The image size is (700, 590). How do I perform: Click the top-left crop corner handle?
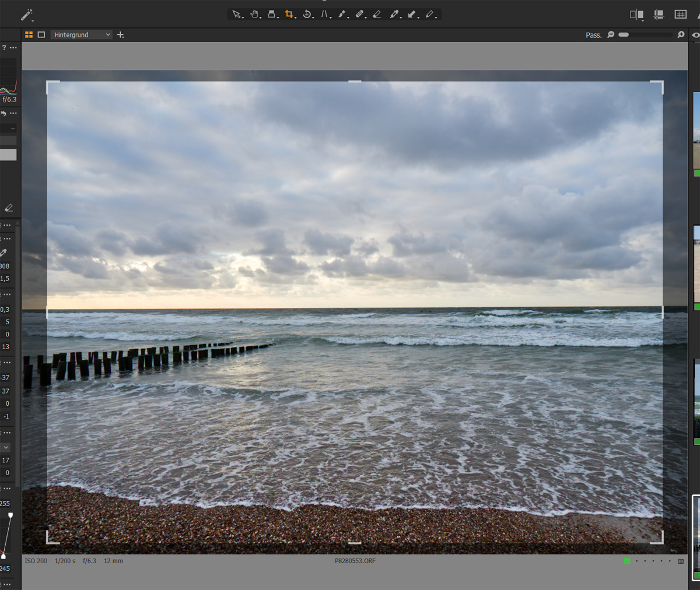click(48, 83)
